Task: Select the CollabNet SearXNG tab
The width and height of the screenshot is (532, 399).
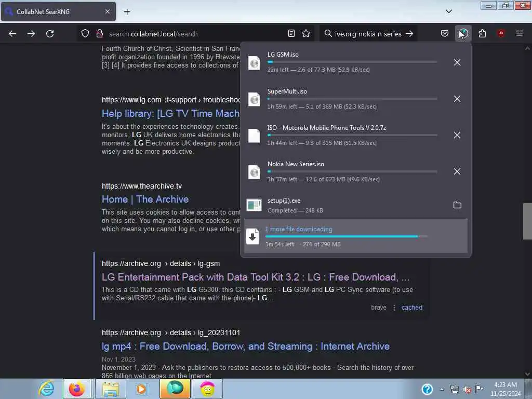Action: (58, 11)
